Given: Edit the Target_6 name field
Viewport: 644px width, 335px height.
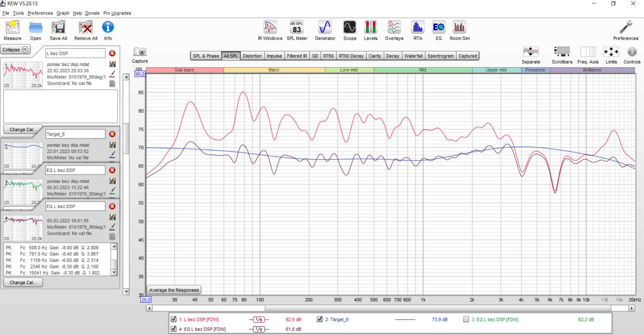Looking at the screenshot, I should 75,134.
